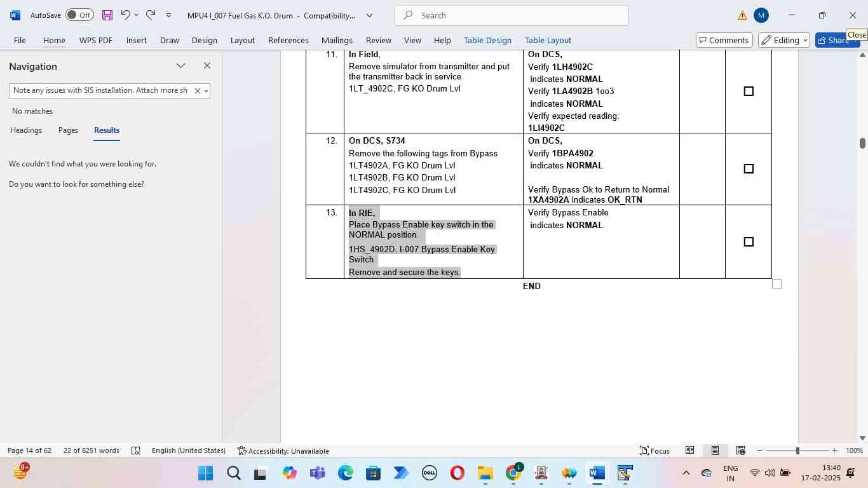Click the Save icon in title bar
The height and width of the screenshot is (488, 868).
pyautogui.click(x=107, y=15)
